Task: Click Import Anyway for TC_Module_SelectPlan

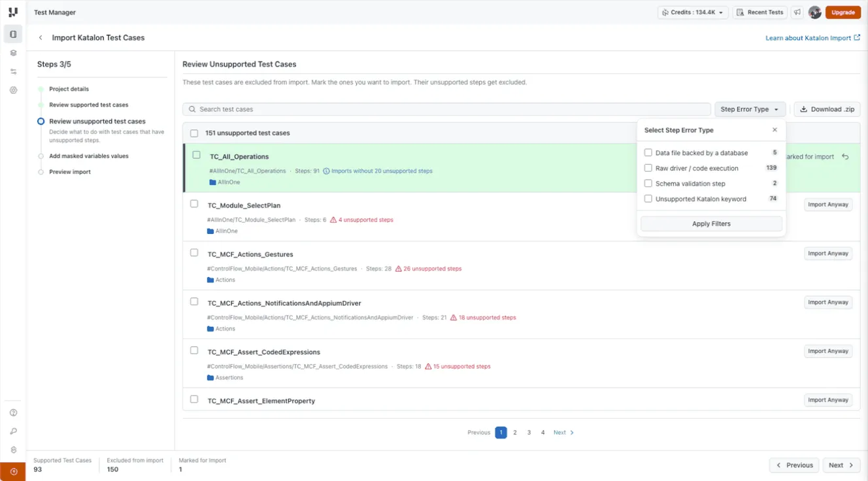Action: point(828,205)
